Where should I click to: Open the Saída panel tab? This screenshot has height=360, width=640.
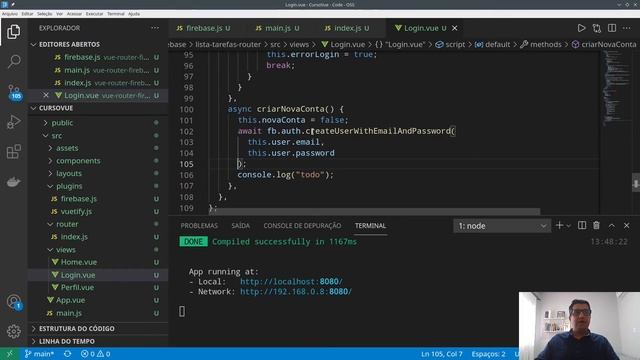pos(240,226)
